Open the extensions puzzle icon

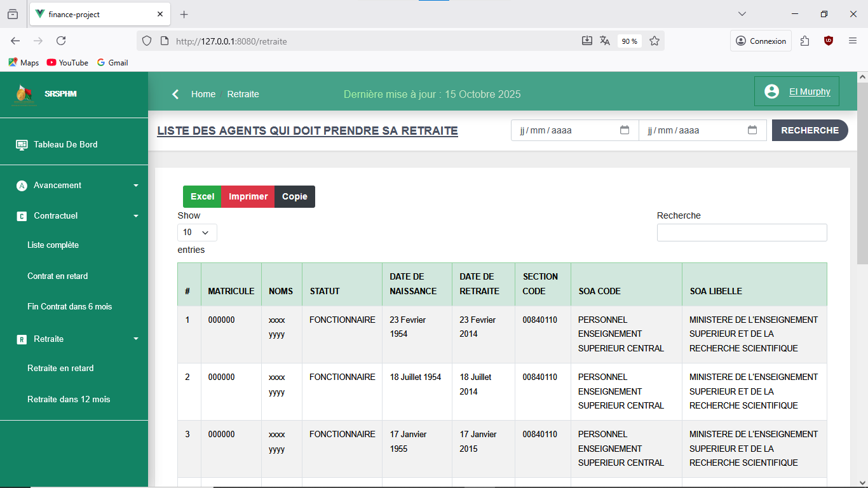805,41
